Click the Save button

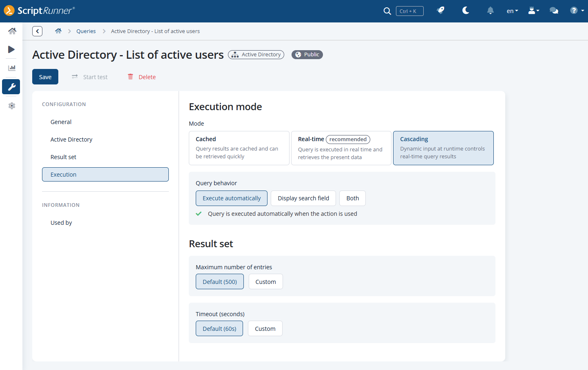coord(45,77)
